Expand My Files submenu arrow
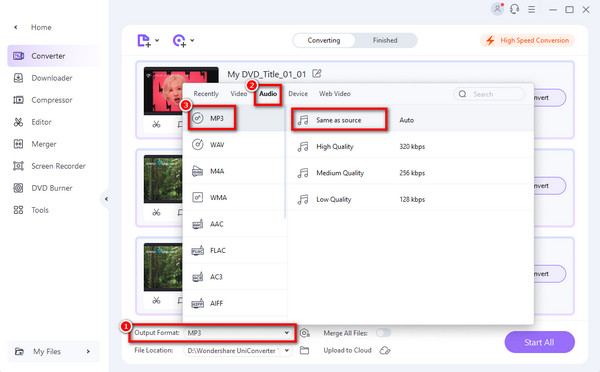Viewport: 600px width, 372px height. (88, 351)
